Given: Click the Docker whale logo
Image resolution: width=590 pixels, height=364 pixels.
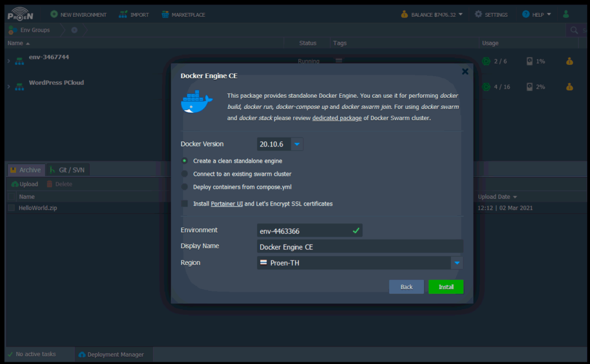Looking at the screenshot, I should click(196, 101).
